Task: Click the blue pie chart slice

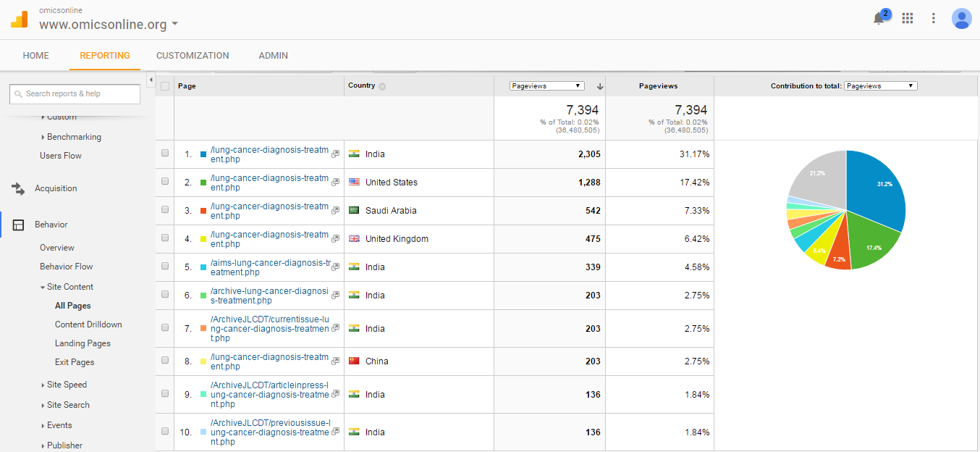Action: 876,188
